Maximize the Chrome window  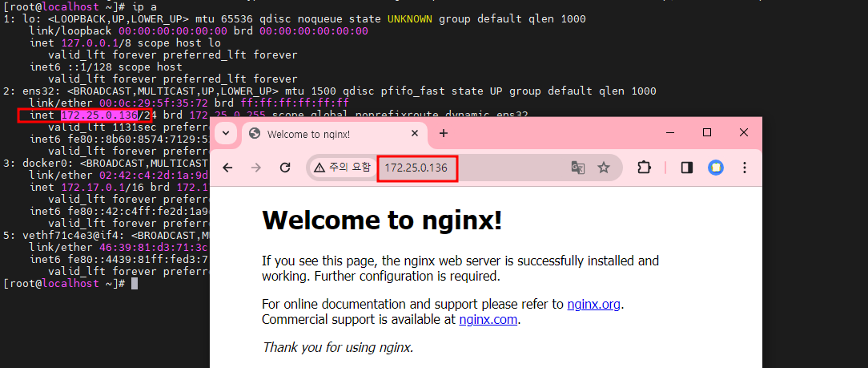707,132
